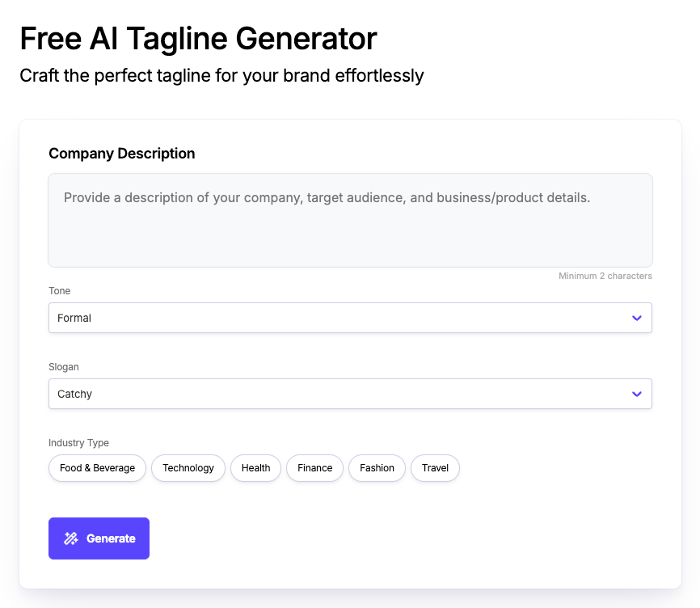Screen dimensions: 700x608
Task: Select the Technology industry chip
Action: (x=188, y=468)
